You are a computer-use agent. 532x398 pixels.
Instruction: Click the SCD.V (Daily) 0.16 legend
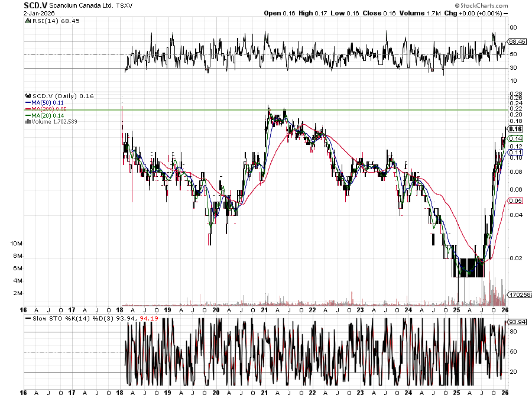click(63, 96)
